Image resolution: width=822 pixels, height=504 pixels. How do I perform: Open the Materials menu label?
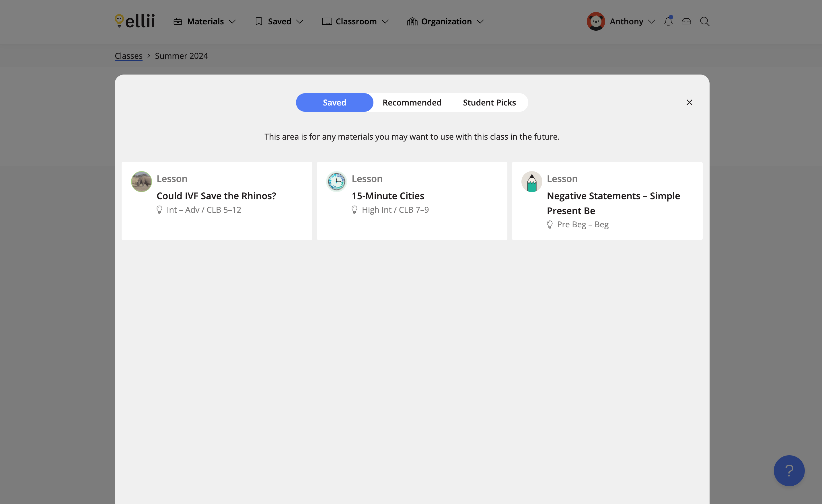tap(205, 21)
